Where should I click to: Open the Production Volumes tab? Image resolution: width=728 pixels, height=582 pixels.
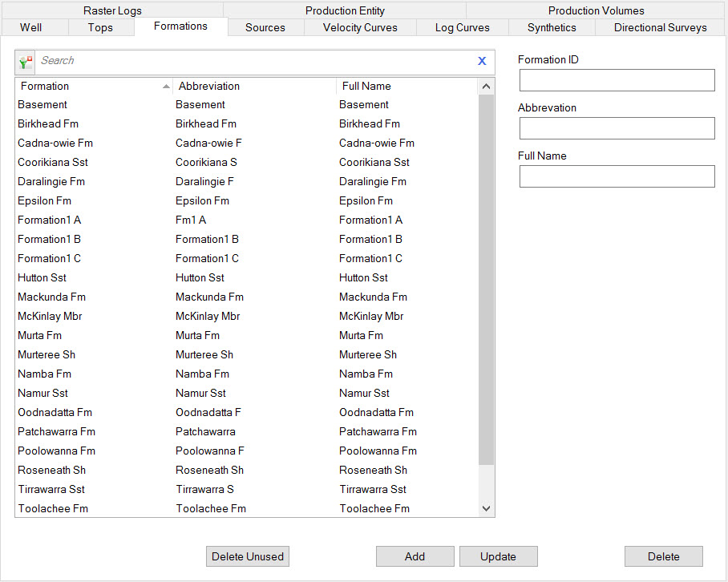pyautogui.click(x=596, y=10)
